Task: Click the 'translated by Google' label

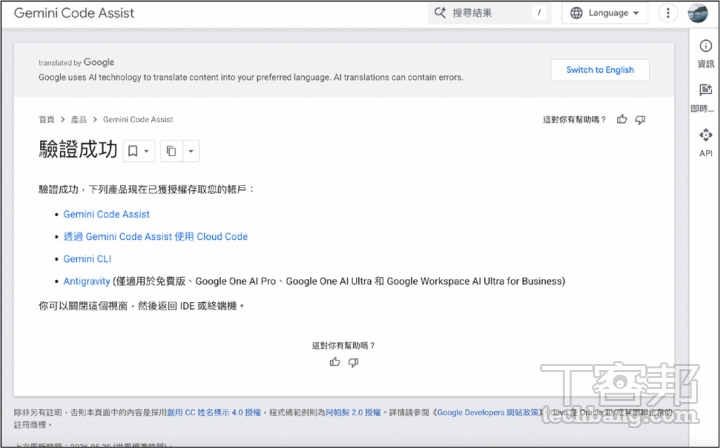Action: 76,62
